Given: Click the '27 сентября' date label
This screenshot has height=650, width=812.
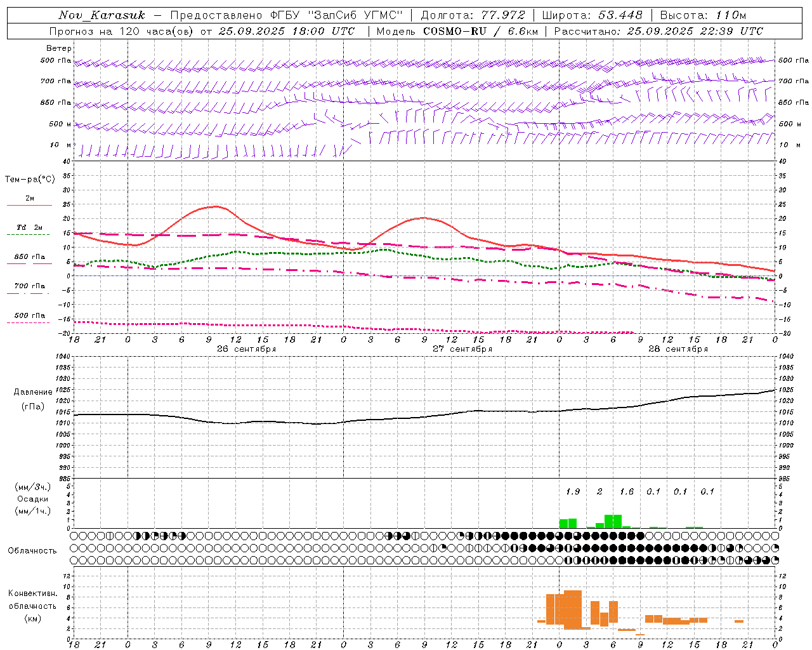Looking at the screenshot, I should click(x=462, y=349).
